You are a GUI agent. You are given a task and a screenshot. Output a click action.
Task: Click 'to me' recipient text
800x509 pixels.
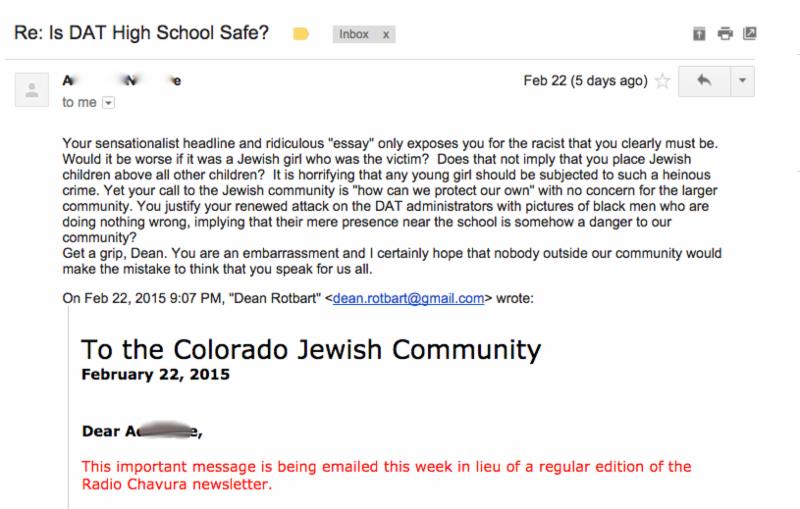click(x=79, y=103)
